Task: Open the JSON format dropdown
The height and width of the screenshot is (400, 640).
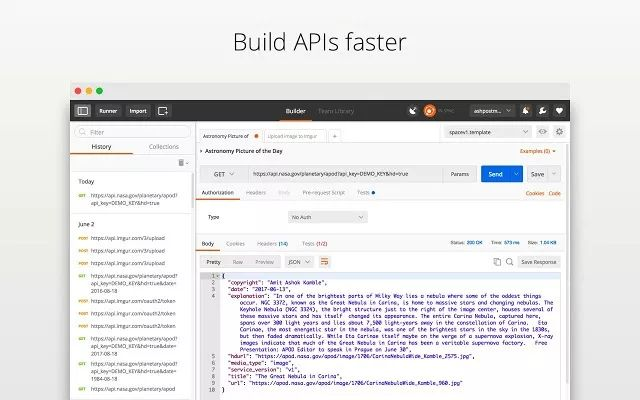Action: [x=299, y=262]
